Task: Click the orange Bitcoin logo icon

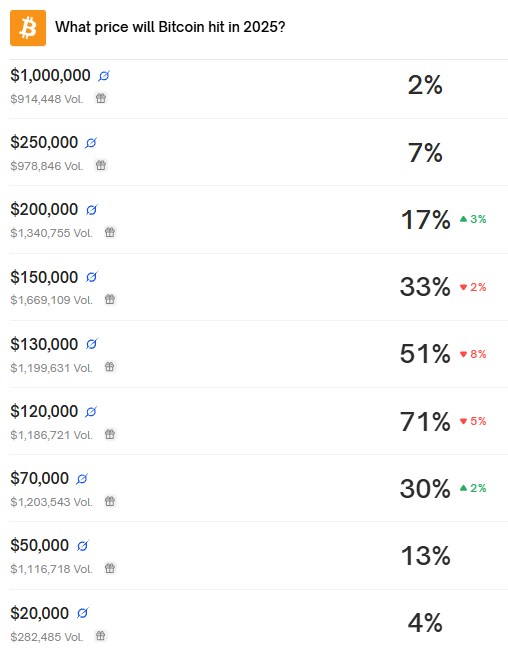Action: (28, 28)
